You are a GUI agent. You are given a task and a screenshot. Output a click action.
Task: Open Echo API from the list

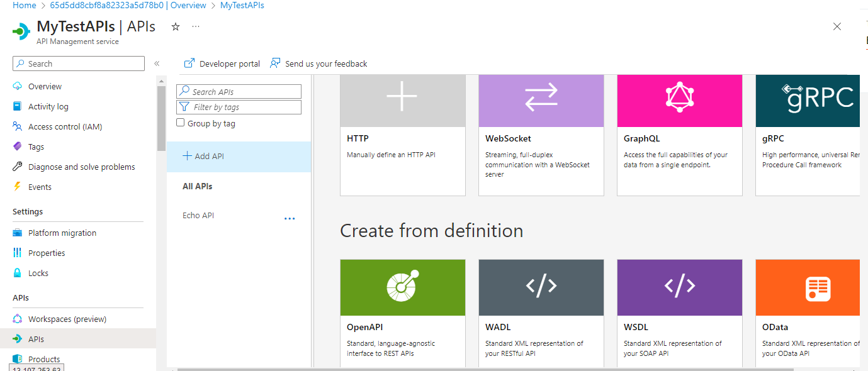pyautogui.click(x=198, y=215)
